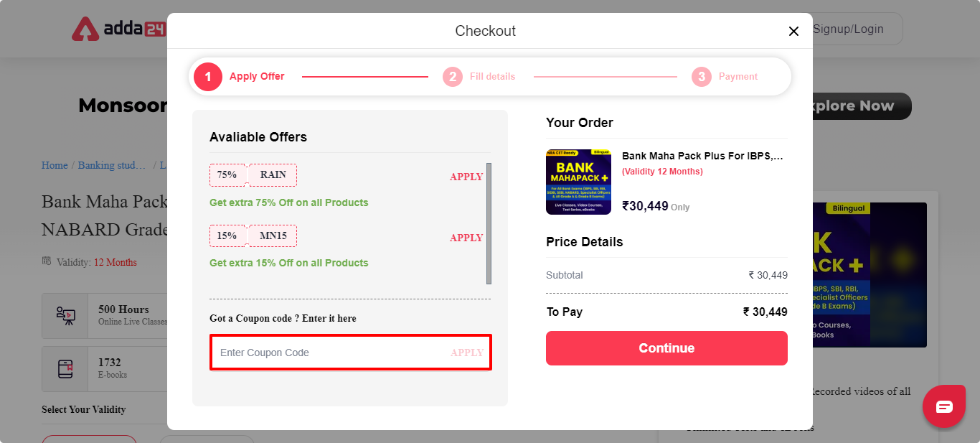Click the E-books tablet icon
980x443 pixels.
[65, 369]
